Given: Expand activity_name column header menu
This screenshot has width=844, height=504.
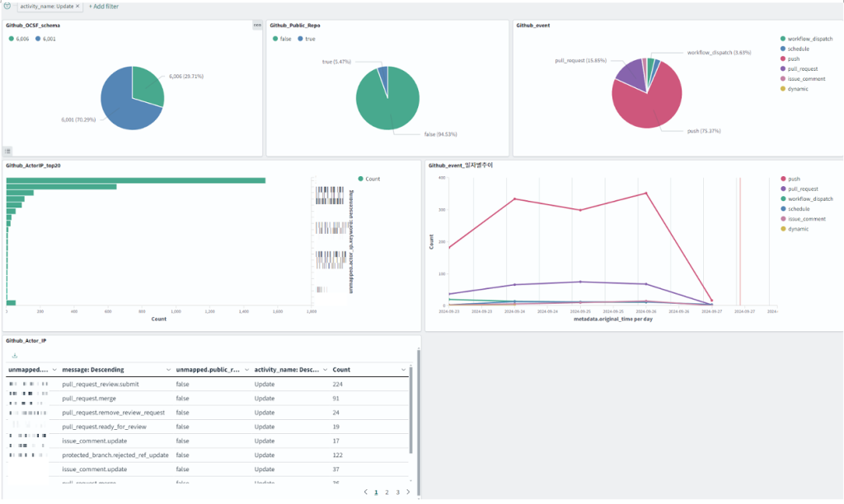Looking at the screenshot, I should 325,370.
